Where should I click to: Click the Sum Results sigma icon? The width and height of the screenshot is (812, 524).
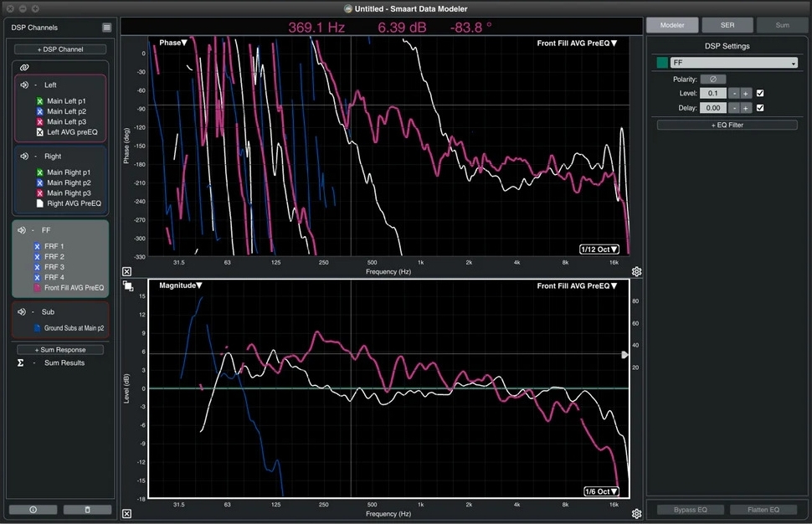coord(20,362)
